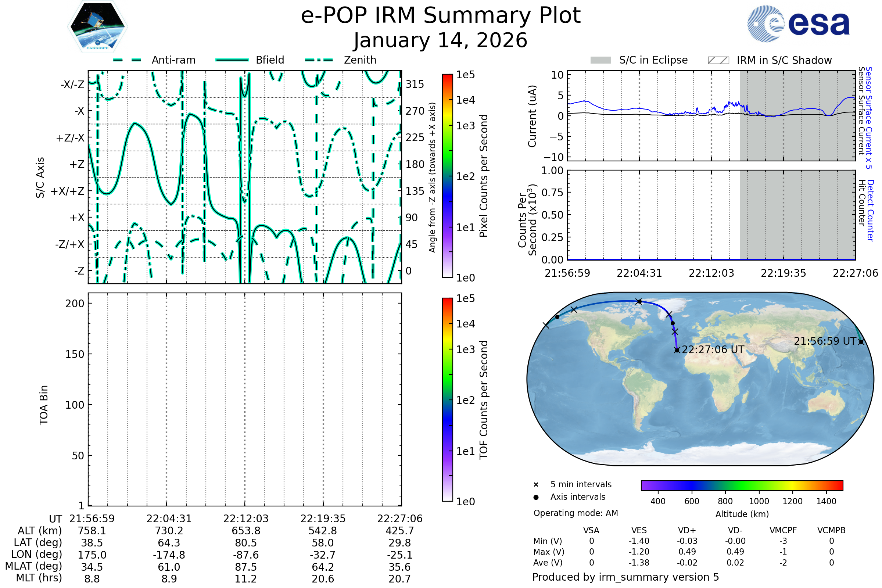882x588 pixels.
Task: Click the VMCPF voltage column header
Action: (x=783, y=531)
